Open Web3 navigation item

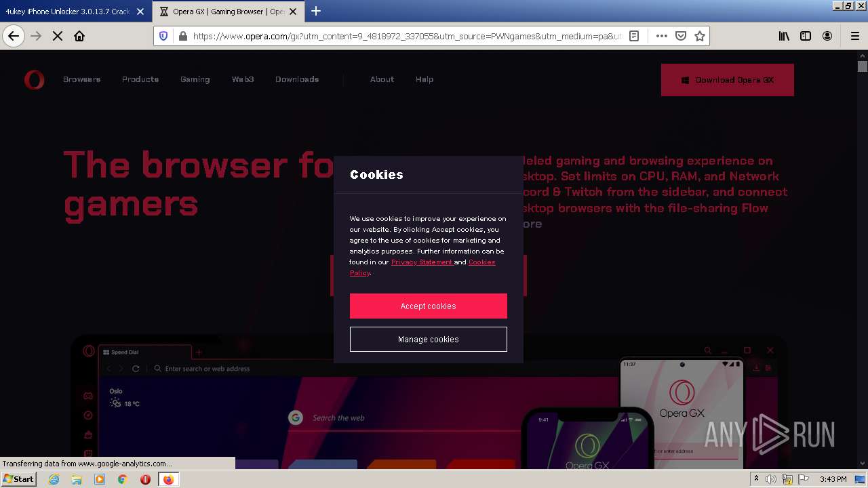[x=243, y=79]
